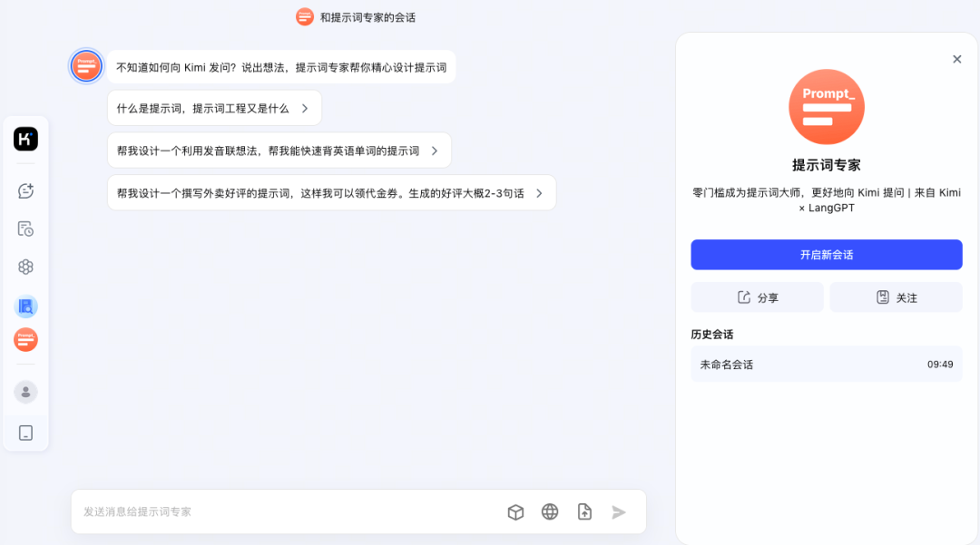Image resolution: width=980 pixels, height=545 pixels.
Task: Open the blue book search sidebar icon
Action: (x=25, y=306)
